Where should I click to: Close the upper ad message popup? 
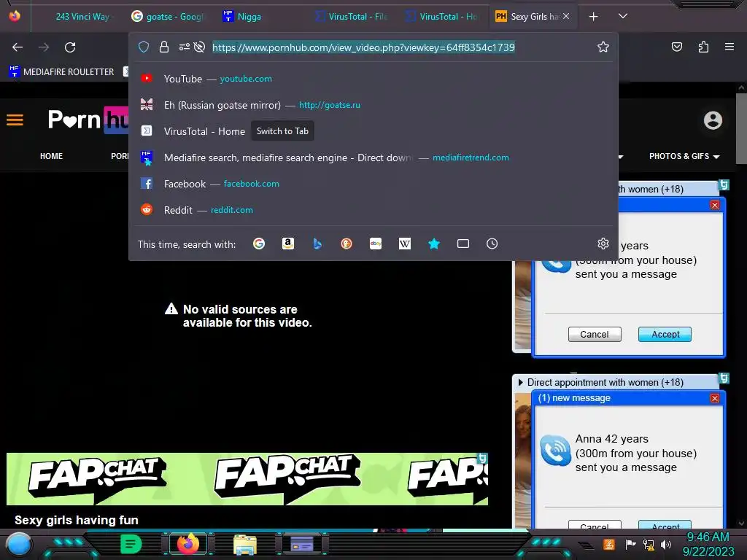(715, 205)
